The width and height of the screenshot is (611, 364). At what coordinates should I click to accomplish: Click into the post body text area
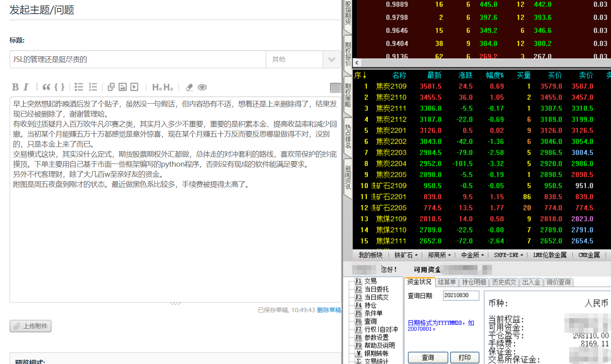pyautogui.click(x=175, y=199)
